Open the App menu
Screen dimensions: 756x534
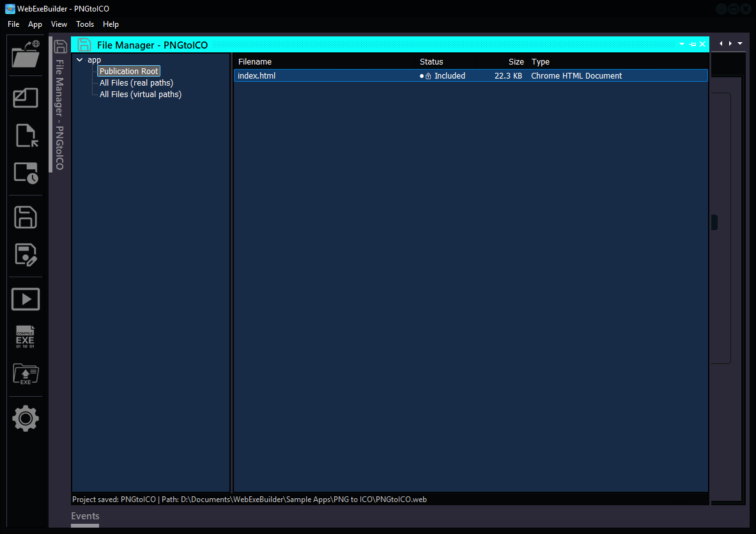pyautogui.click(x=35, y=24)
